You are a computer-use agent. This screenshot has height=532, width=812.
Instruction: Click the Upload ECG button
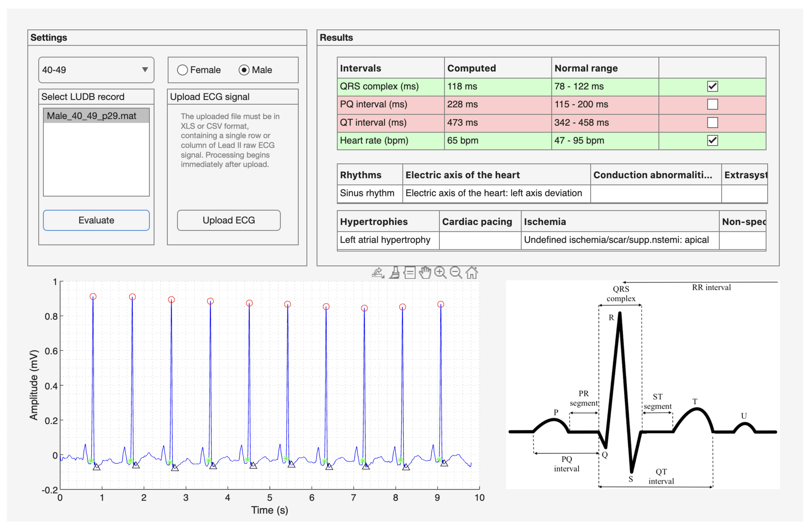click(229, 220)
